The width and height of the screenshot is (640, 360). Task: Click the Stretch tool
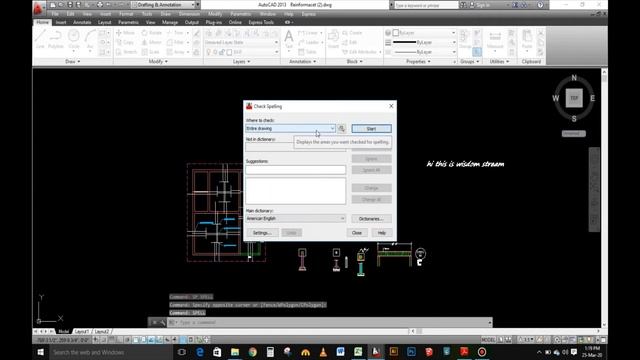(x=127, y=52)
